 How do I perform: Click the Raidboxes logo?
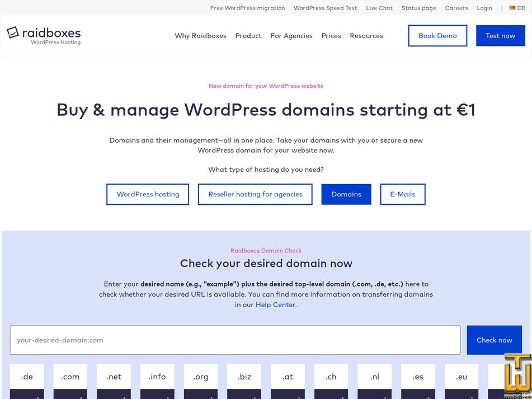pyautogui.click(x=44, y=35)
